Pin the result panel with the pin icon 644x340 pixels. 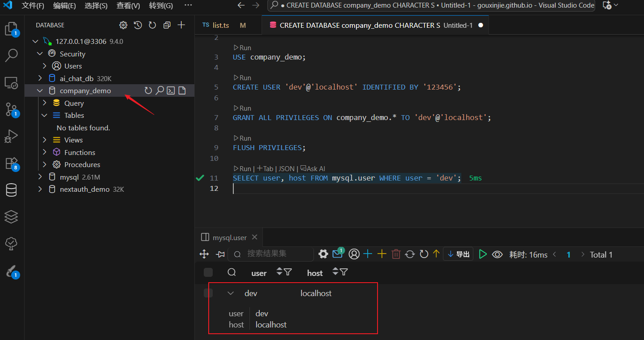point(219,254)
